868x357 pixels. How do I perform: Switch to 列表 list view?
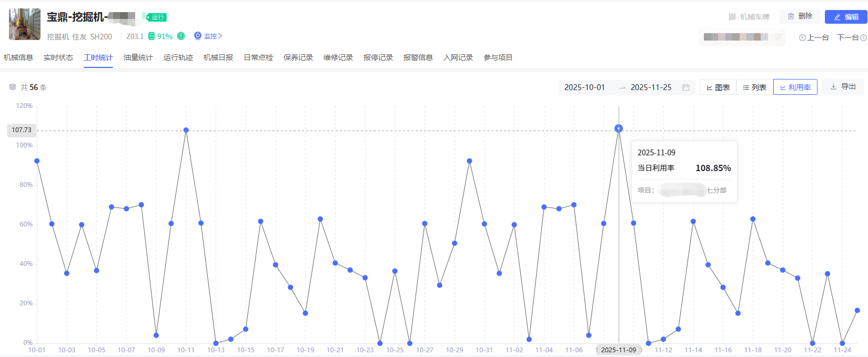click(755, 87)
